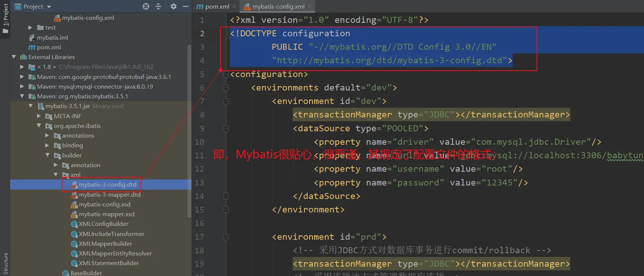Open the Structure tool window tab

pyautogui.click(x=5, y=263)
